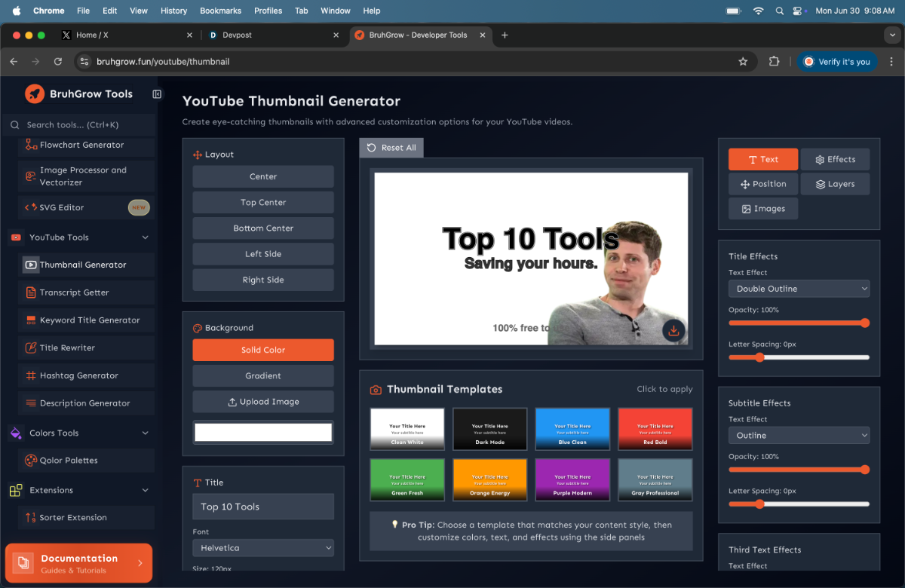This screenshot has height=588, width=905.
Task: Bookmark this page with the star icon
Action: [x=743, y=62]
